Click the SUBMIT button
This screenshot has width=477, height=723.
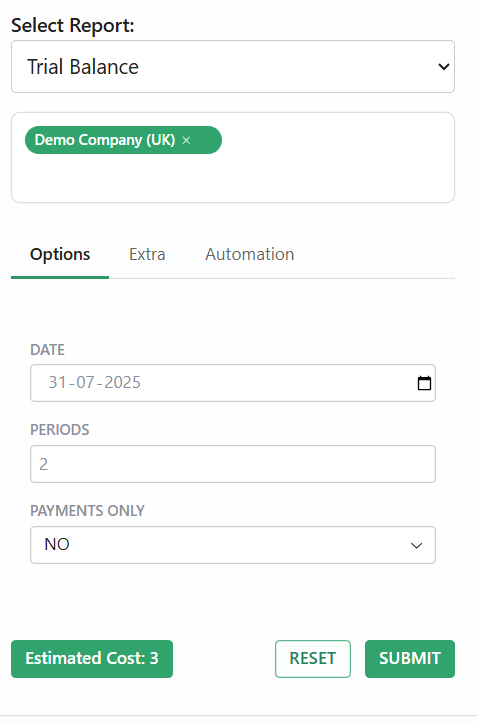(410, 658)
